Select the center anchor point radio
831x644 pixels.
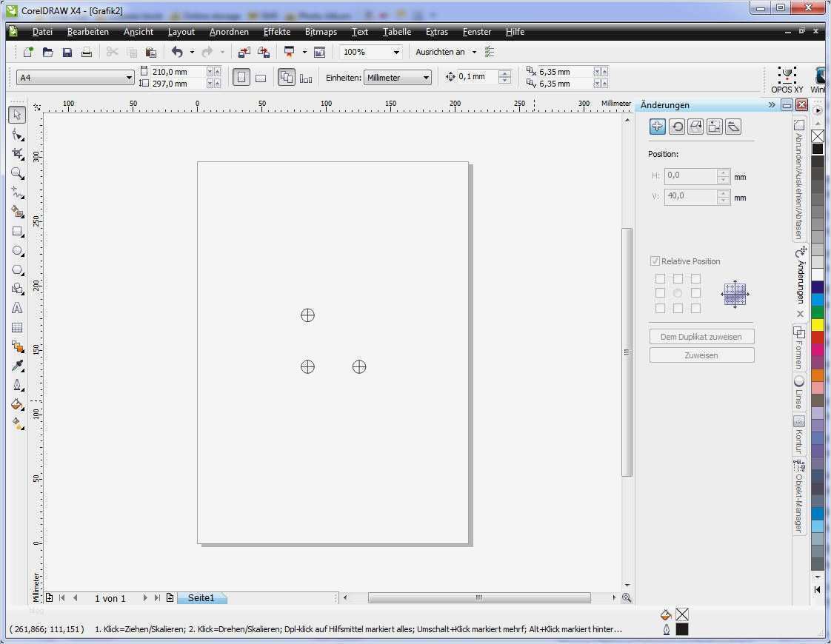(x=678, y=293)
